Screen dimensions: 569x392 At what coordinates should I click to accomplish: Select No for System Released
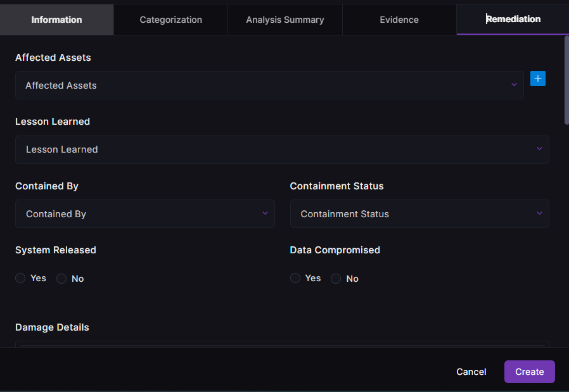pyautogui.click(x=61, y=279)
